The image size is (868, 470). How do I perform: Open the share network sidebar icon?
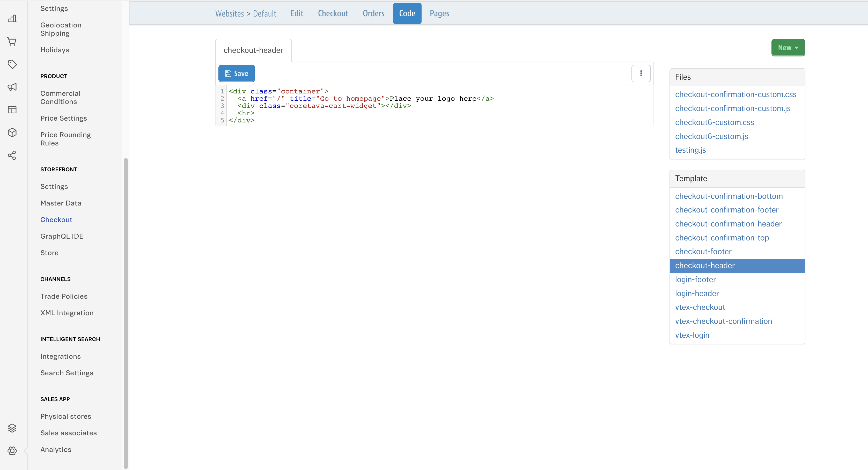pos(12,155)
